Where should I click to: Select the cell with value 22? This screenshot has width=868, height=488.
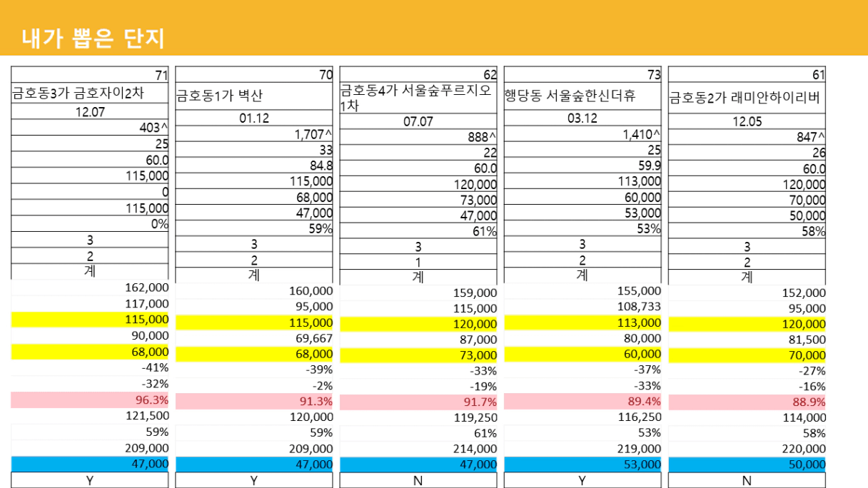[418, 153]
